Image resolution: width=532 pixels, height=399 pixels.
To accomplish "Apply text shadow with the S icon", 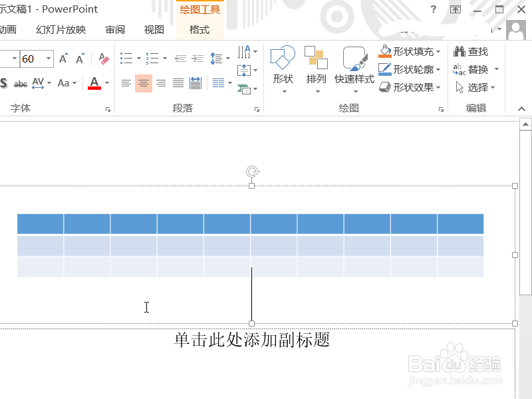I will coord(4,82).
